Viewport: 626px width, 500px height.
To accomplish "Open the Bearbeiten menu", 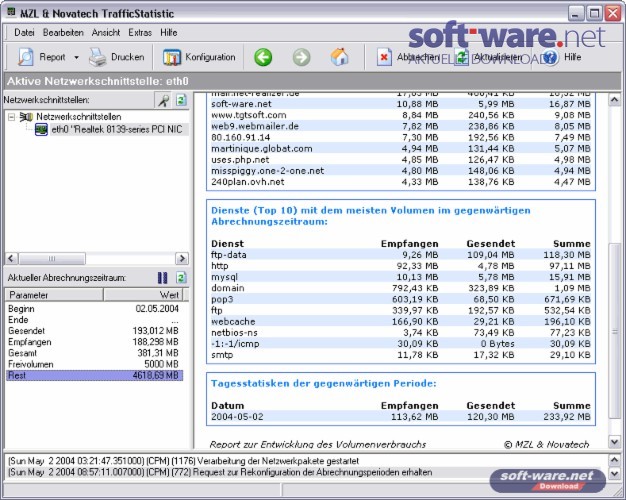I will (63, 32).
